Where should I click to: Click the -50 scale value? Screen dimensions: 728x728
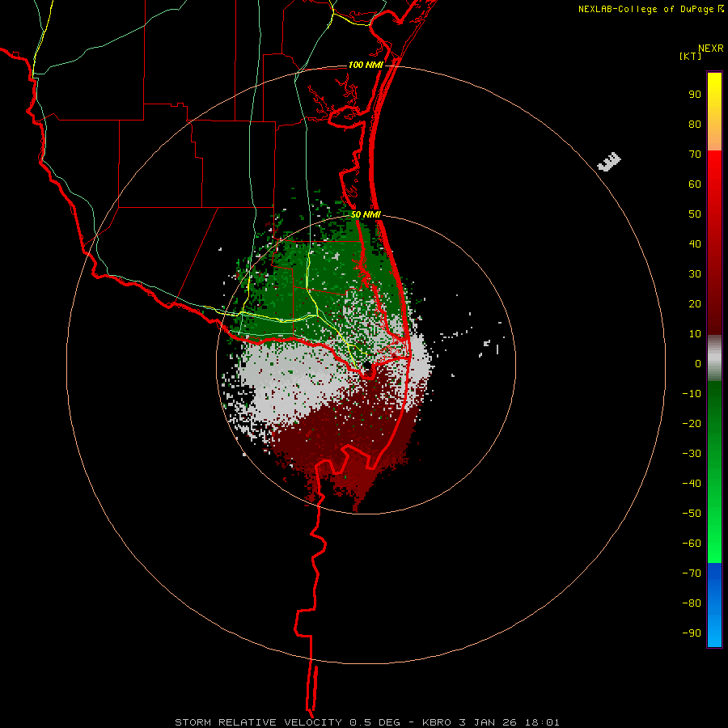(692, 514)
